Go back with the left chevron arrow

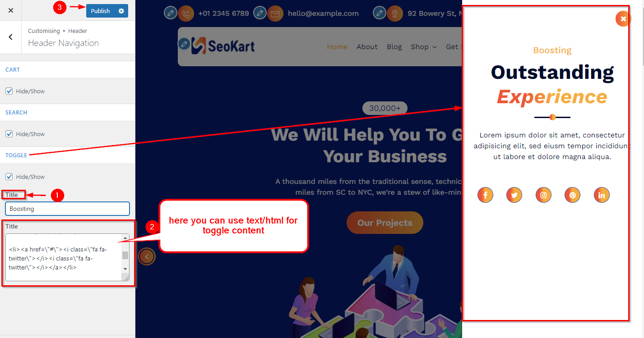11,37
